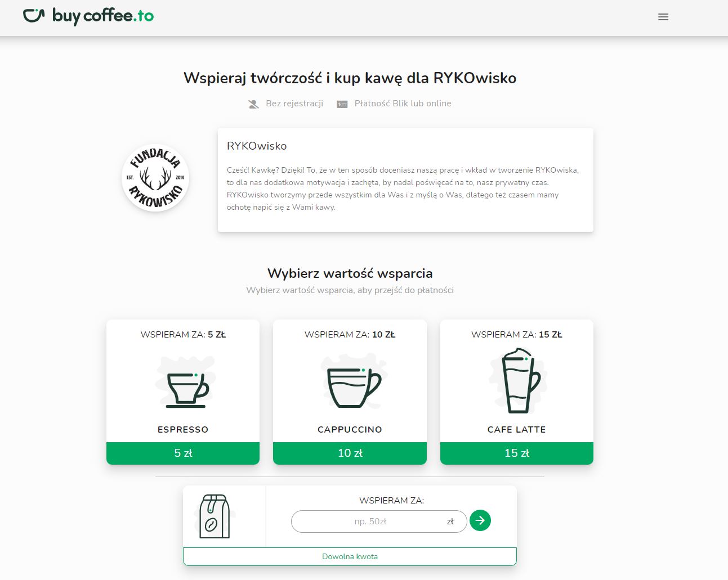
Task: Click the Dowolna kwota label bar
Action: tap(350, 556)
